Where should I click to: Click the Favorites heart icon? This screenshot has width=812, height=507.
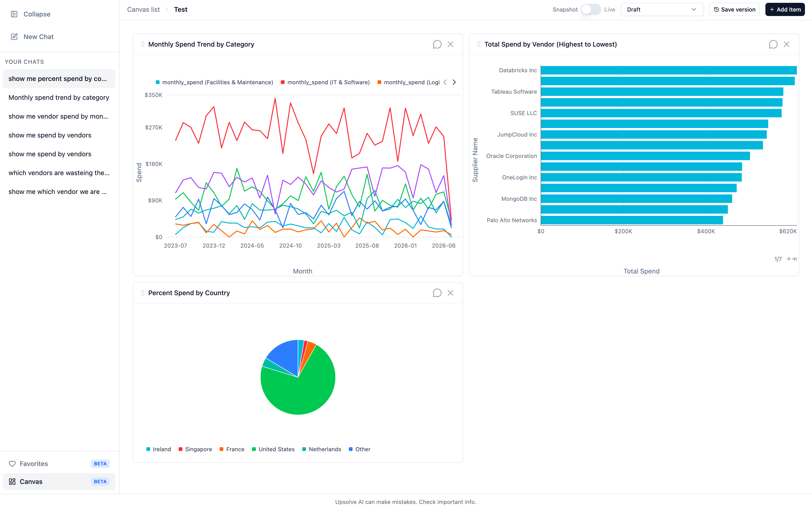12,464
